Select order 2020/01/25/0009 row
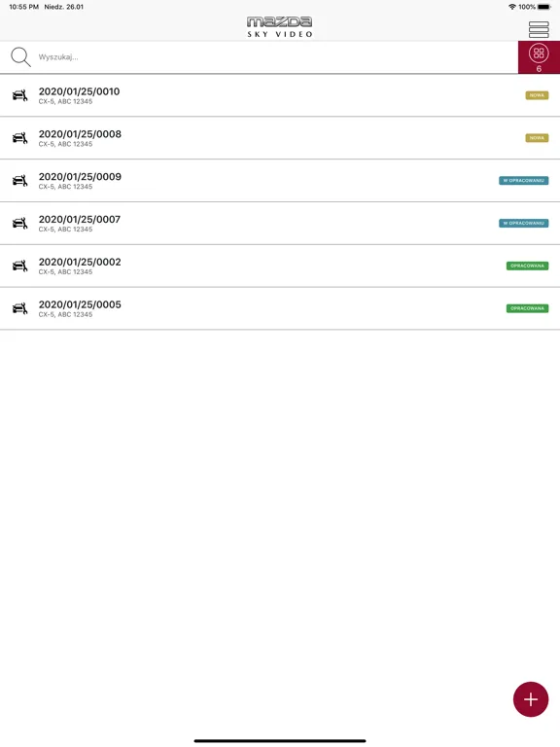Viewport: 560px width, 747px height. coord(280,181)
